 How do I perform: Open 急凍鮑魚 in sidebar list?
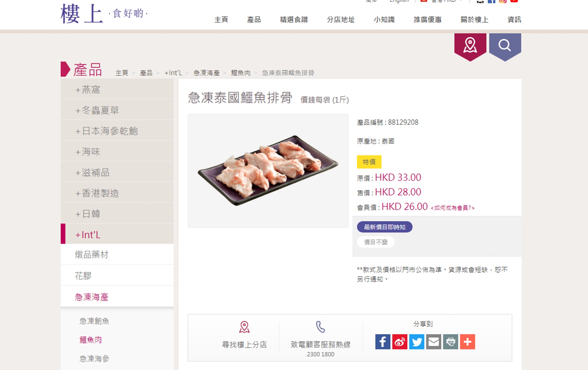click(94, 321)
